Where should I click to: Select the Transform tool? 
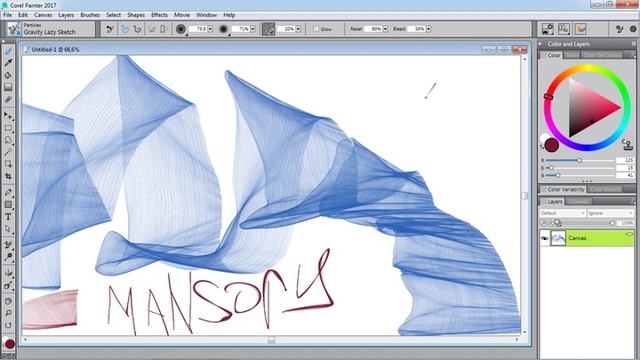pyautogui.click(x=8, y=164)
